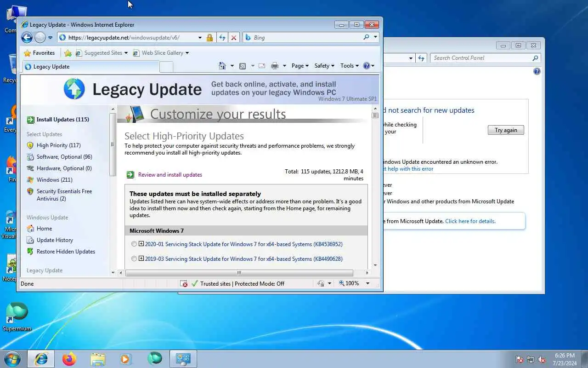Click the Read Mail envelope icon
The height and width of the screenshot is (368, 588).
pos(262,66)
